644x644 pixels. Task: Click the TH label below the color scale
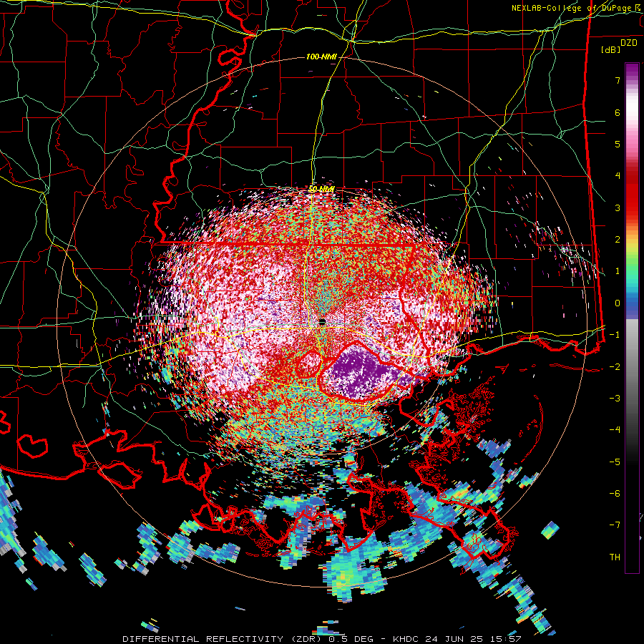[x=615, y=557]
